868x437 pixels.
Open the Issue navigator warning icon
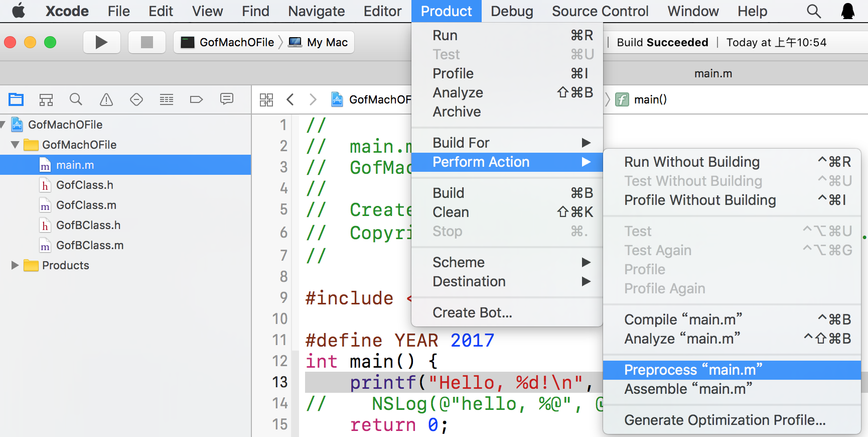coord(106,99)
